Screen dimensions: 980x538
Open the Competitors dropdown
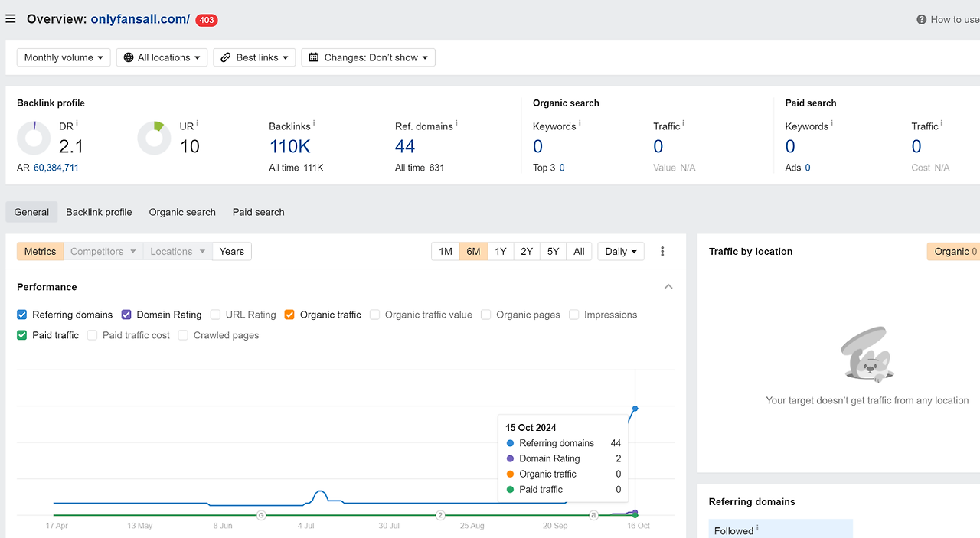point(103,251)
